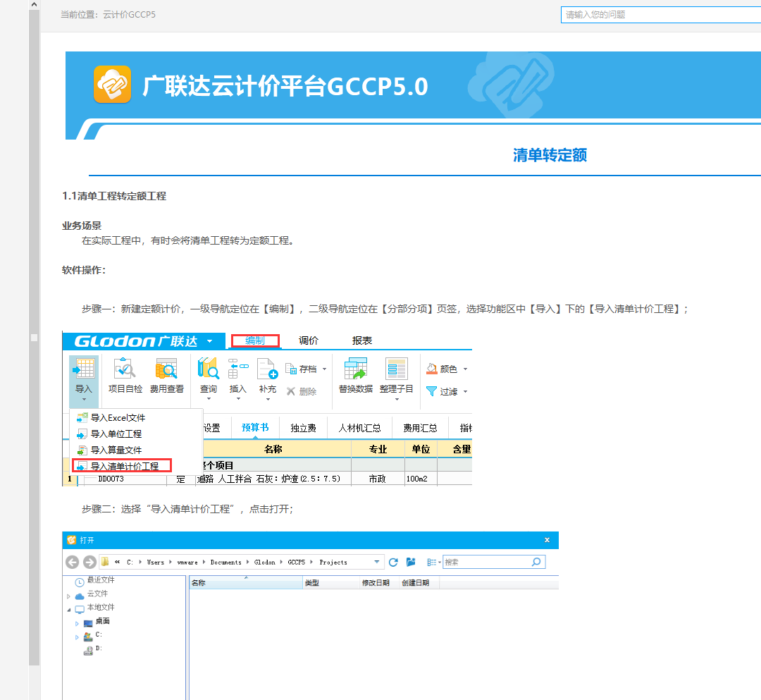761x700 pixels.
Task: Click the Glodon segment in the path bar
Action: click(264, 562)
